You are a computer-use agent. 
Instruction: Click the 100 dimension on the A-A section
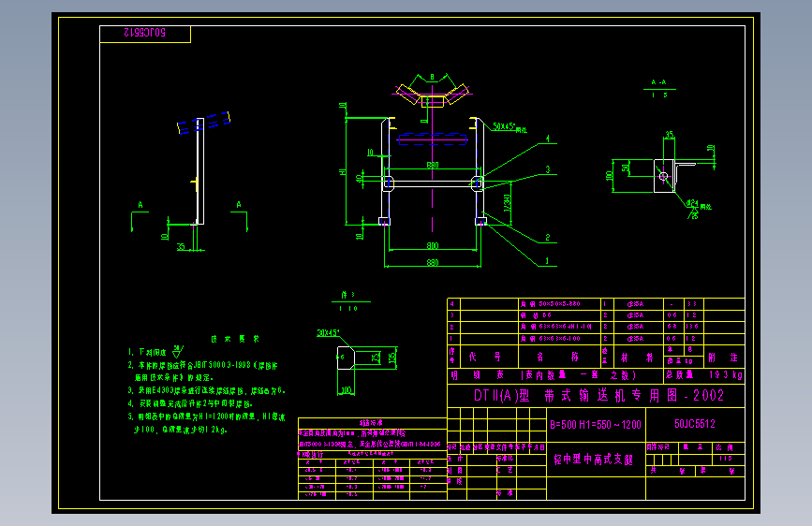tap(610, 176)
